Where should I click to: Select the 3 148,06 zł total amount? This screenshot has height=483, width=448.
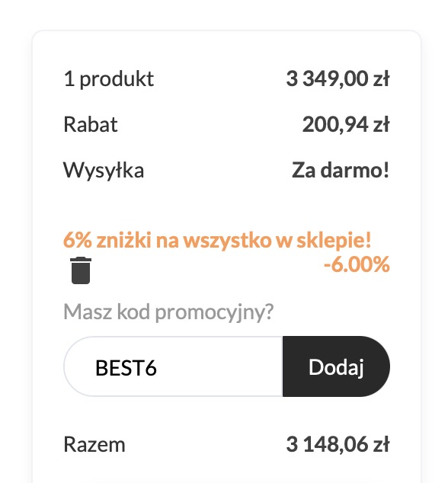pos(338,444)
